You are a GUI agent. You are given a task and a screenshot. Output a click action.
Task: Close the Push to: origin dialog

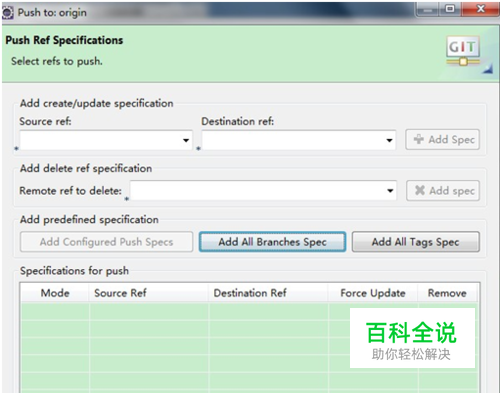coord(480,9)
